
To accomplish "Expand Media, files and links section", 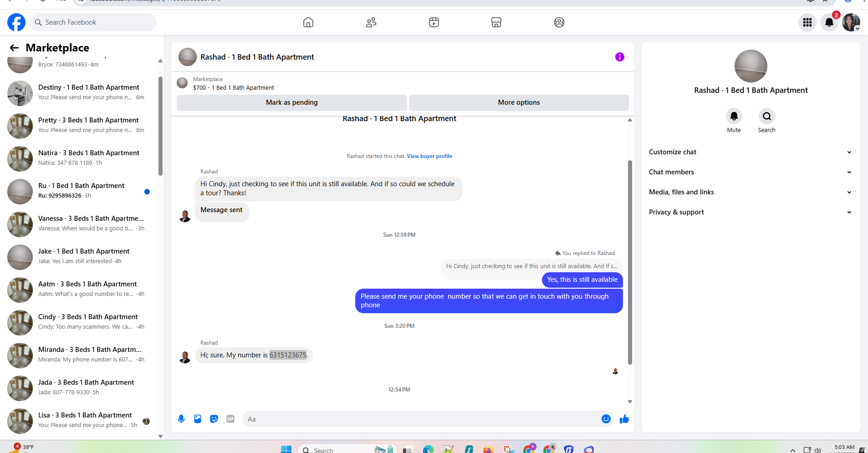I will coord(751,192).
